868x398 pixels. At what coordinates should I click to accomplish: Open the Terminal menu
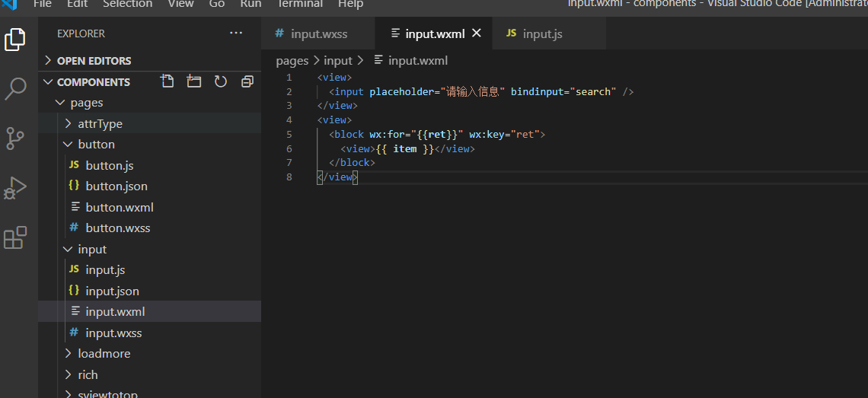[299, 5]
